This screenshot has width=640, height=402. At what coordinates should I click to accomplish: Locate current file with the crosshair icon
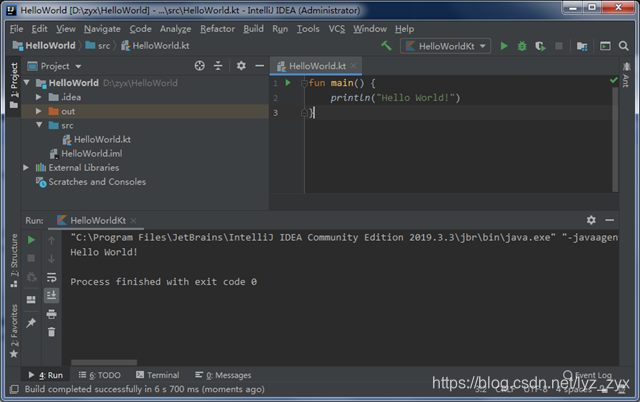coord(200,66)
